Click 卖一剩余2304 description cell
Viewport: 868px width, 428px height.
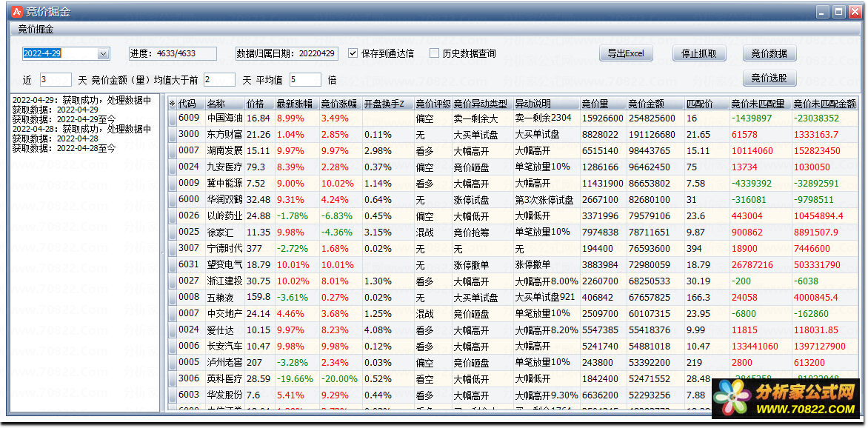[547, 118]
